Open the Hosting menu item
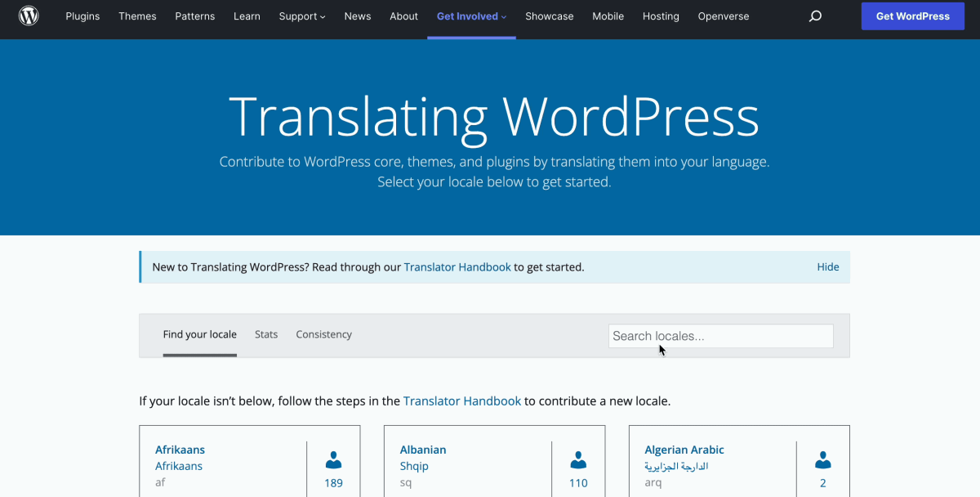The image size is (980, 497). [x=661, y=16]
